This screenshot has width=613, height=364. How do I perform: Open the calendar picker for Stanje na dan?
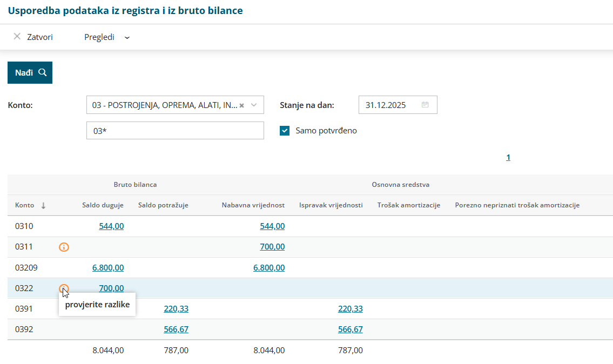tap(425, 105)
